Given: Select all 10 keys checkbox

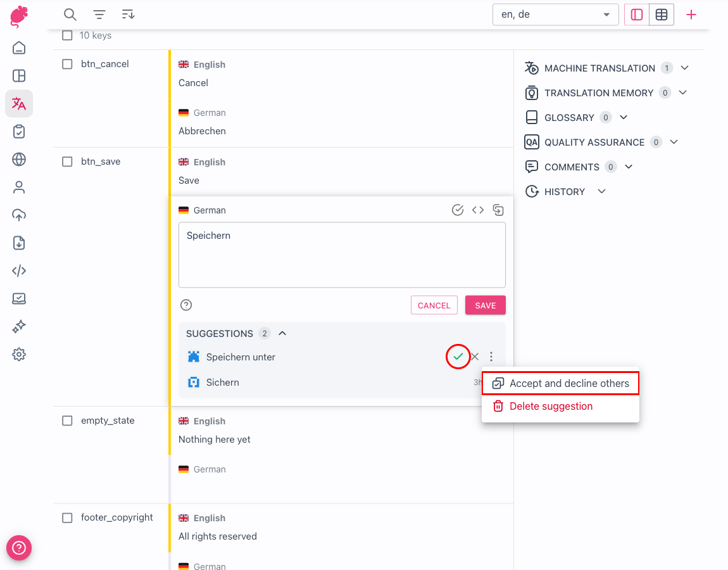Looking at the screenshot, I should point(67,35).
